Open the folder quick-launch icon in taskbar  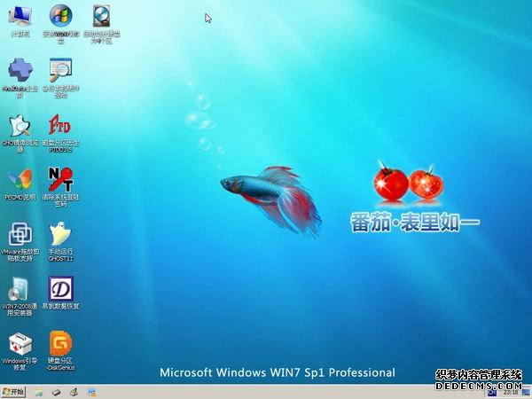click(x=39, y=393)
